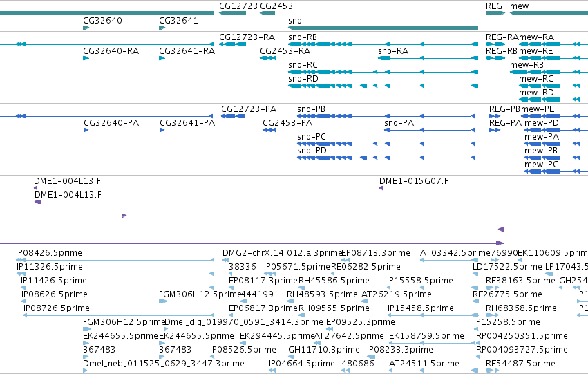The image size is (588, 374).
Task: Select transcript sno-RD
Action: click(x=383, y=86)
